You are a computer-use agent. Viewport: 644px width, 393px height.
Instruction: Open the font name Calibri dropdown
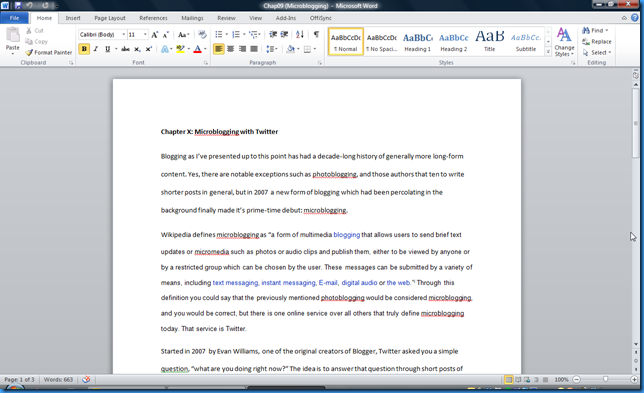click(x=124, y=34)
